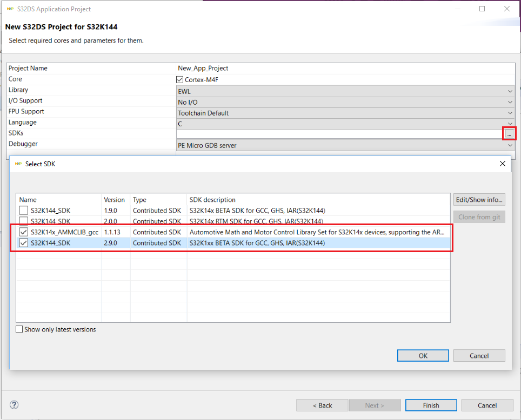Select the Automotive Math and Motor Control description

(317, 232)
